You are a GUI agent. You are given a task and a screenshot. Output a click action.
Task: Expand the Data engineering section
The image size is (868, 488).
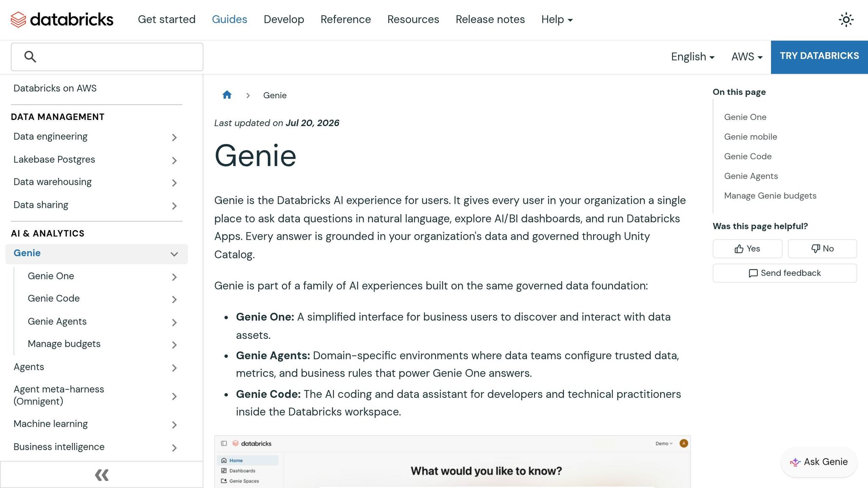174,137
